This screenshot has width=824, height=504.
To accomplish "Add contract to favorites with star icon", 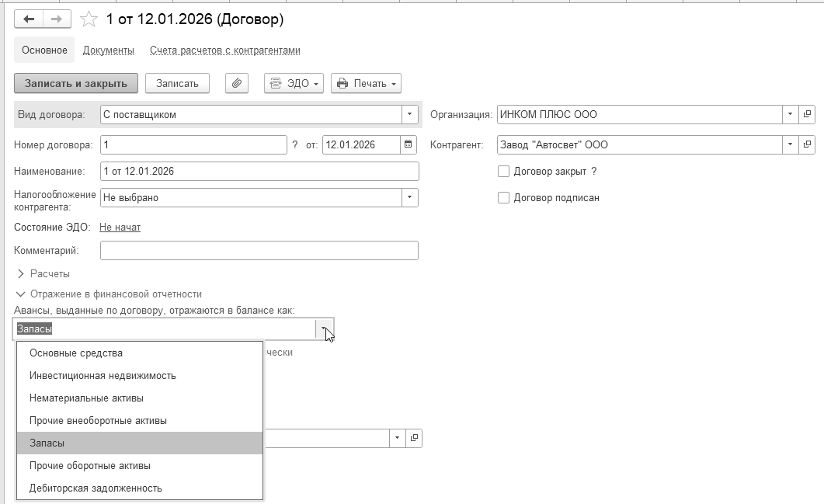I will pyautogui.click(x=90, y=19).
